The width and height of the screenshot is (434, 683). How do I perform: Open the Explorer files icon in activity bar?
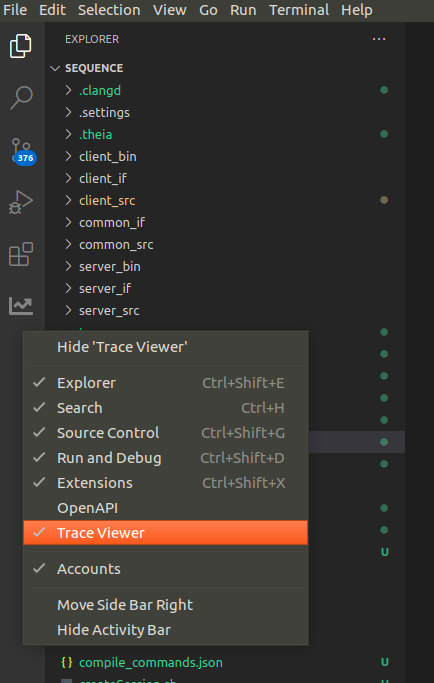[21, 45]
